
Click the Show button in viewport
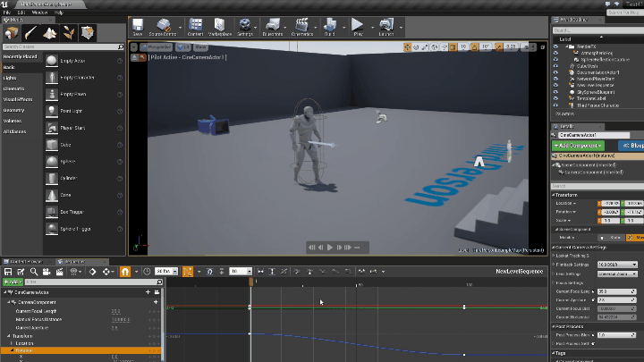pos(200,47)
